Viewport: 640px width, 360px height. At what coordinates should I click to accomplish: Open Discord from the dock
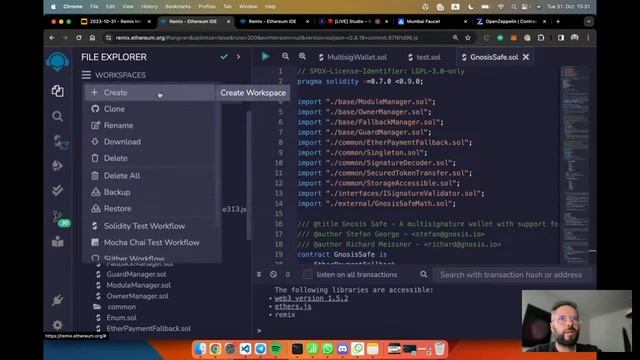(342, 349)
